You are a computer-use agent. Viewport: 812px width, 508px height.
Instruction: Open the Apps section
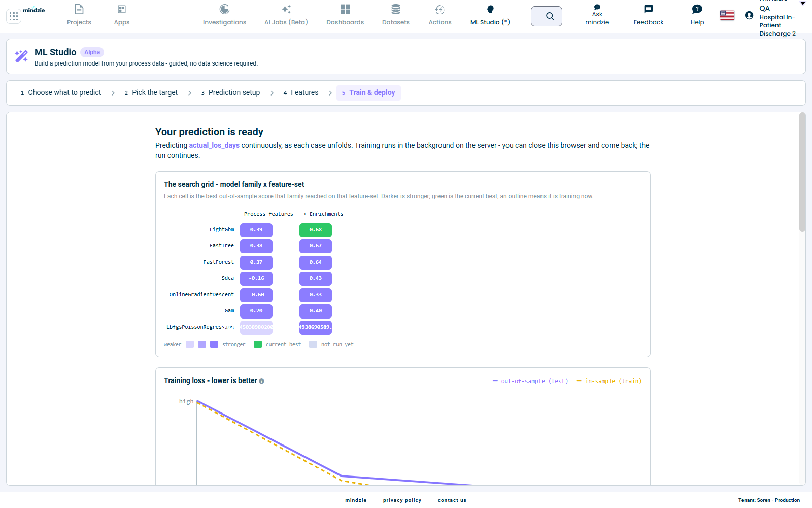(x=122, y=15)
